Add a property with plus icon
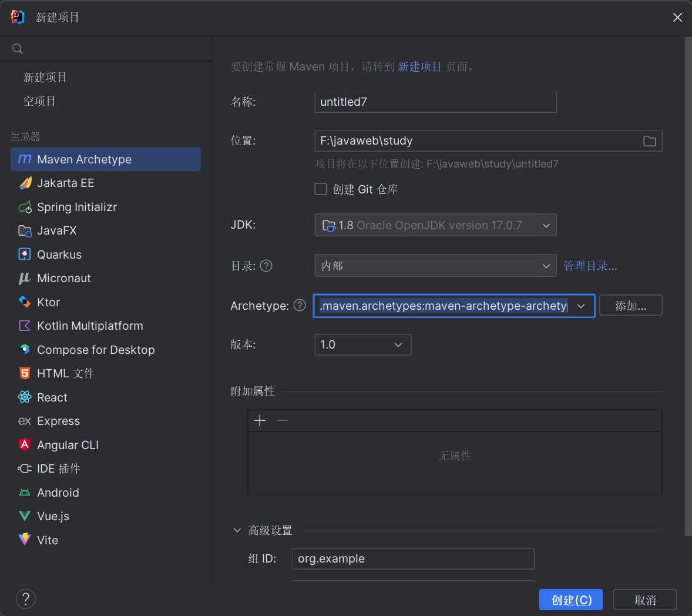Viewport: 692px width, 616px height. (260, 420)
